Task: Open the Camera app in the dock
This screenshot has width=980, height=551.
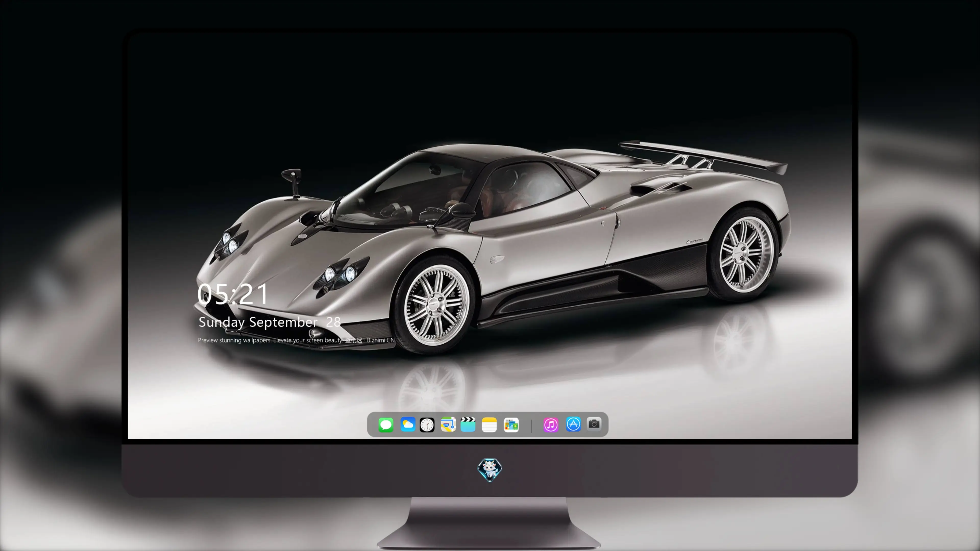Action: [594, 424]
